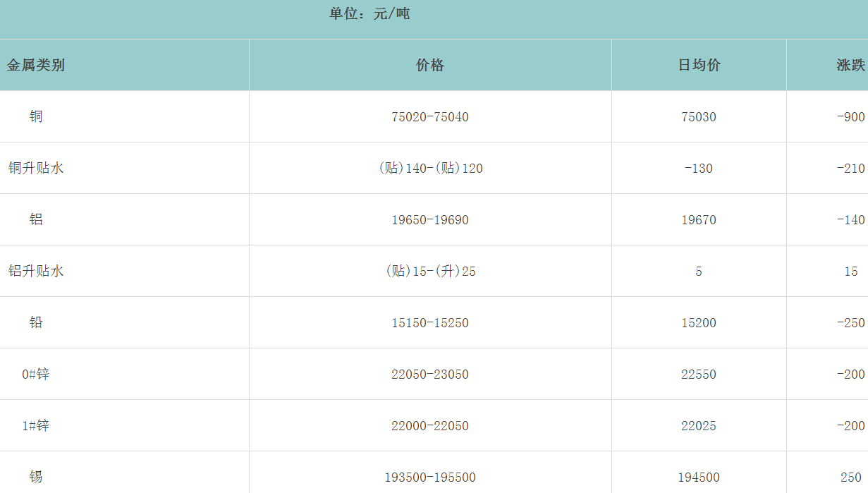Select the 日均价 column header
The image size is (868, 493).
pyautogui.click(x=699, y=65)
